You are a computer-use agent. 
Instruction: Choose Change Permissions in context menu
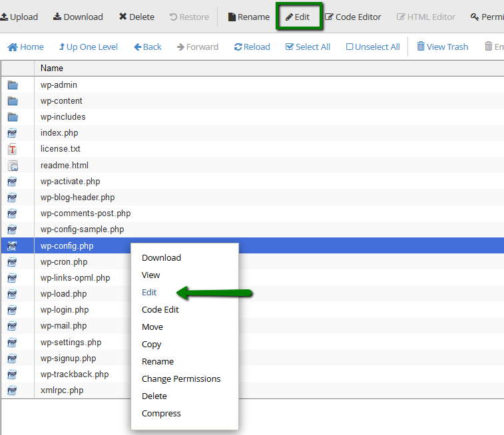181,379
